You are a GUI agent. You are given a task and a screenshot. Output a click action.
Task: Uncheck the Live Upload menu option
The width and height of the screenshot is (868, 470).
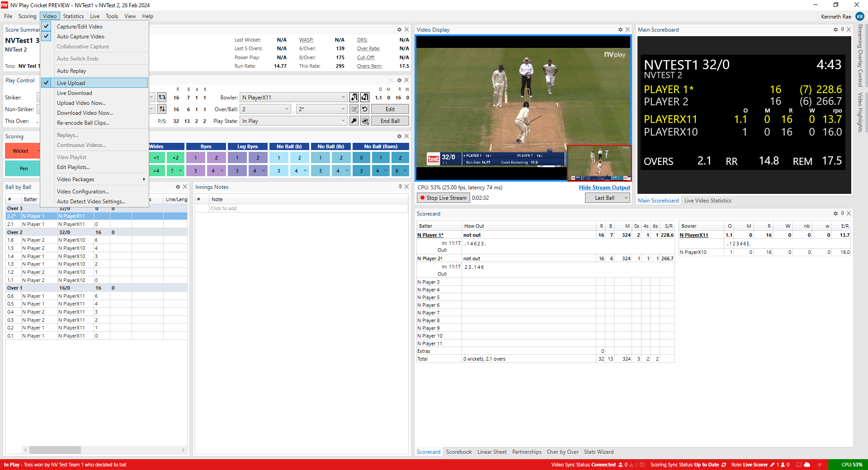pos(71,83)
